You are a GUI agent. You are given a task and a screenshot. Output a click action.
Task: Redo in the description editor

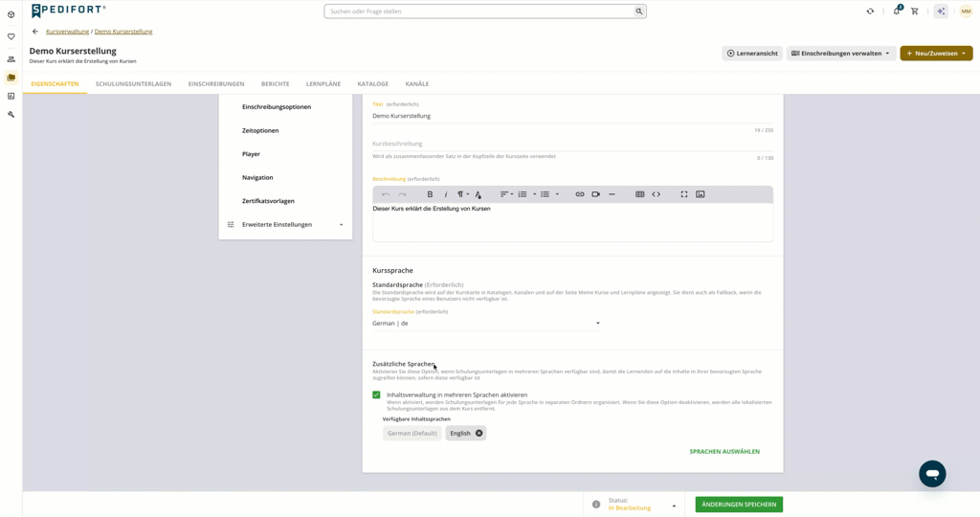pyautogui.click(x=402, y=194)
